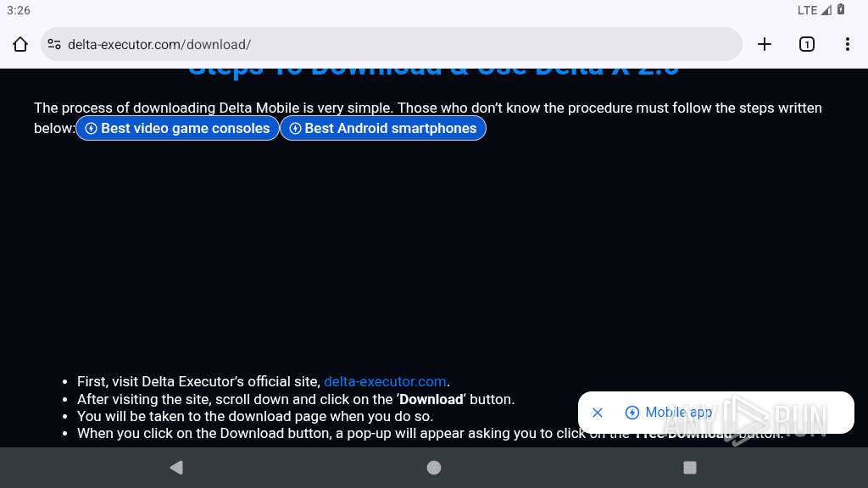Screen dimensions: 868x488
Task: Tap the LTE signal indicator
Action: (815, 10)
